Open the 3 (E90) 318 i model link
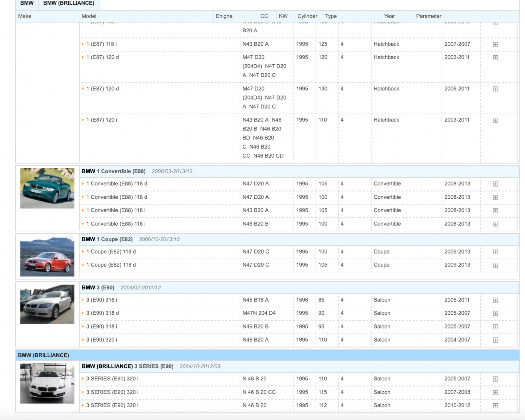This screenshot has width=525, height=420. click(102, 326)
